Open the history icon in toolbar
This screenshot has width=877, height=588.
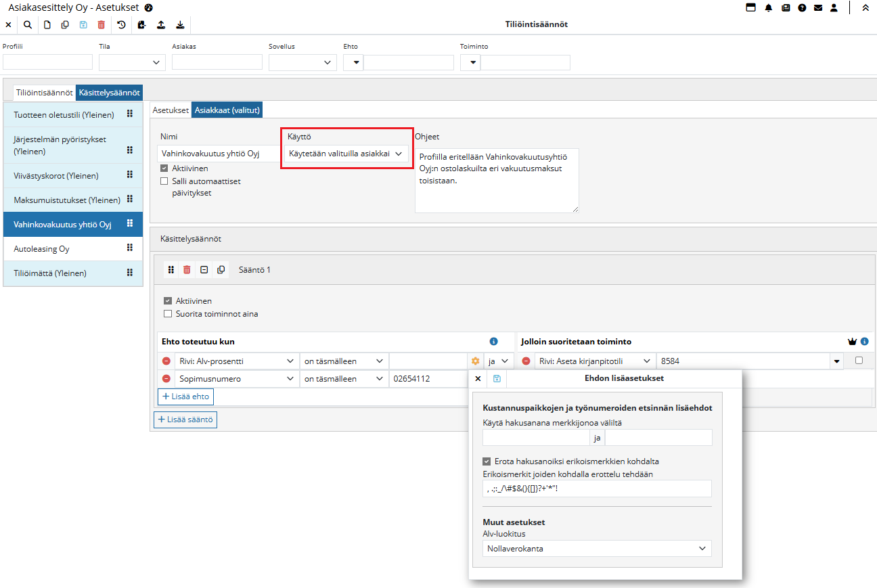(121, 25)
